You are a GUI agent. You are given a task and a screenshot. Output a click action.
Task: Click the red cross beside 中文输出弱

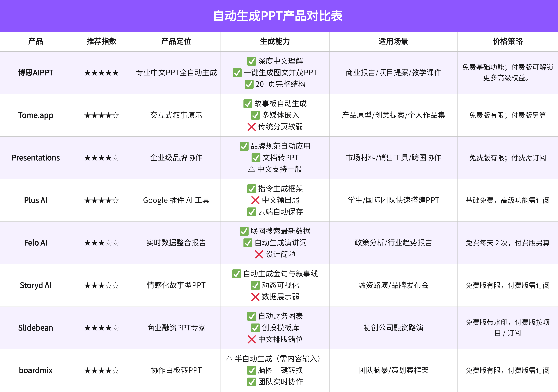coord(255,200)
